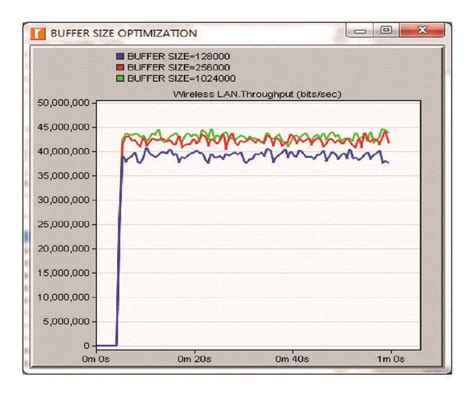Select the BUFFER SIZE=128000 legend label
The width and height of the screenshot is (474, 397).
(x=179, y=56)
